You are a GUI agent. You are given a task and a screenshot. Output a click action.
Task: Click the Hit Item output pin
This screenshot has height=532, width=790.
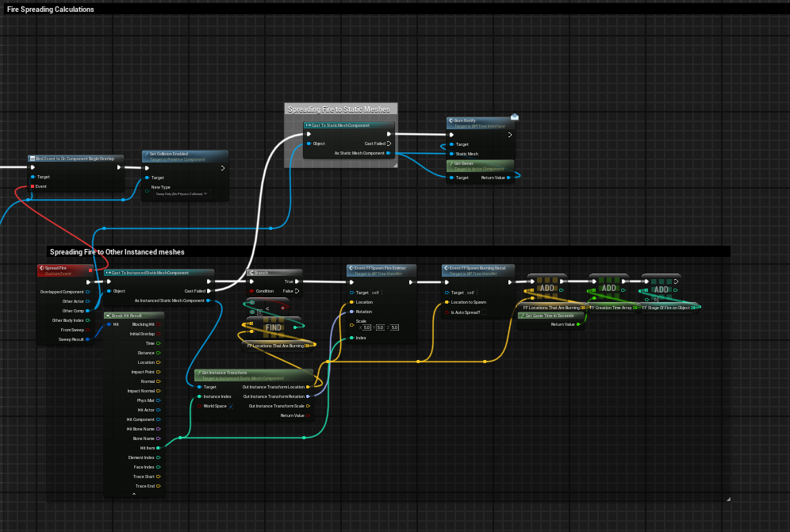158,448
